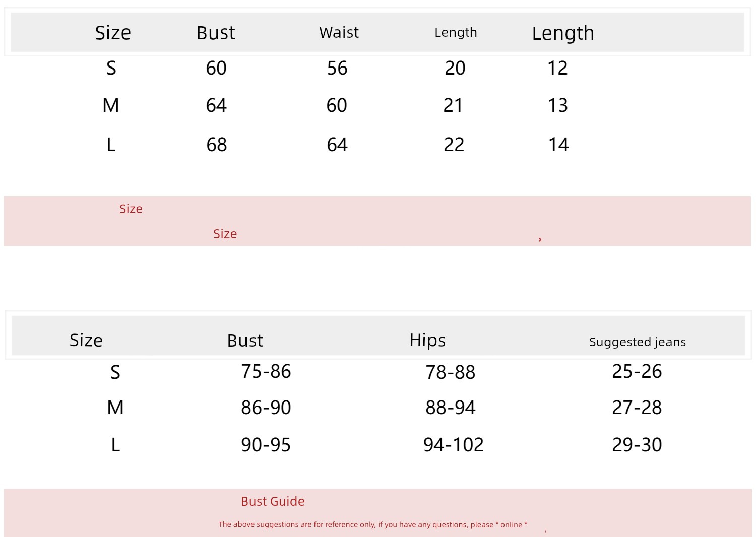Select bust range 75-86
This screenshot has height=537, width=756.
tap(266, 371)
